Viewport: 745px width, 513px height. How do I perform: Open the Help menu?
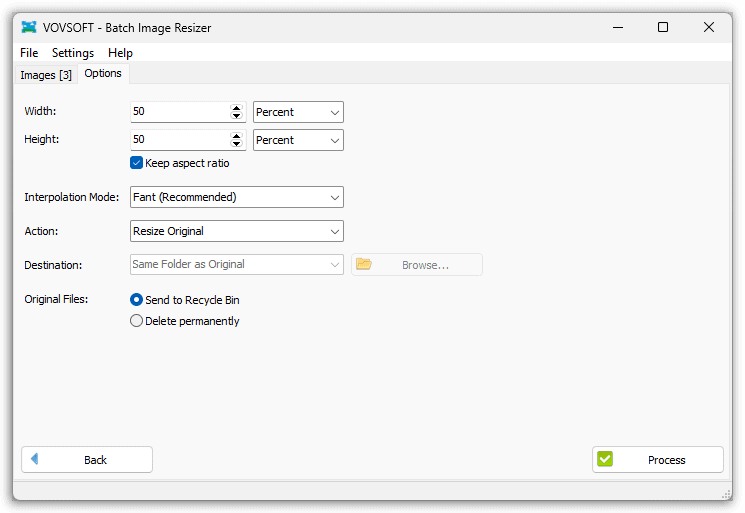120,53
